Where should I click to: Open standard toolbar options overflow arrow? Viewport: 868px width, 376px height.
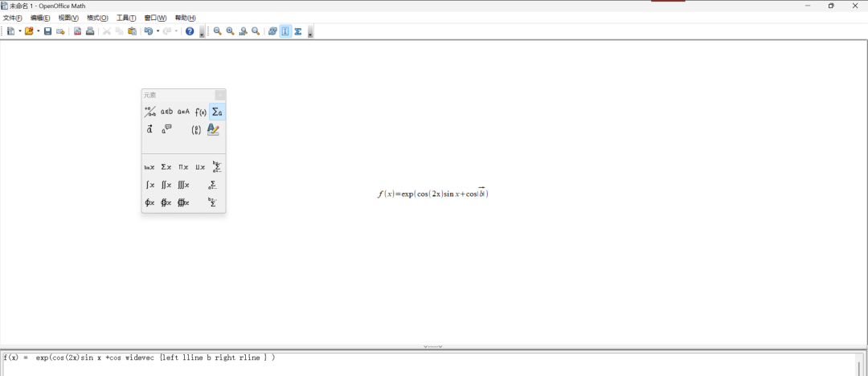coord(202,33)
